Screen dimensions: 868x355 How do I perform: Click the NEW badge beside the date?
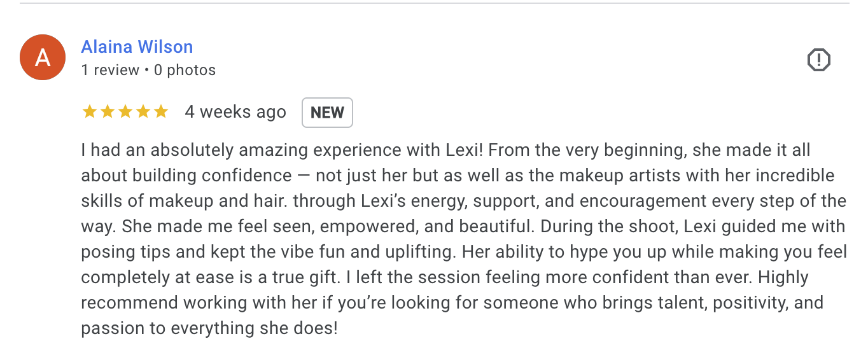point(327,113)
